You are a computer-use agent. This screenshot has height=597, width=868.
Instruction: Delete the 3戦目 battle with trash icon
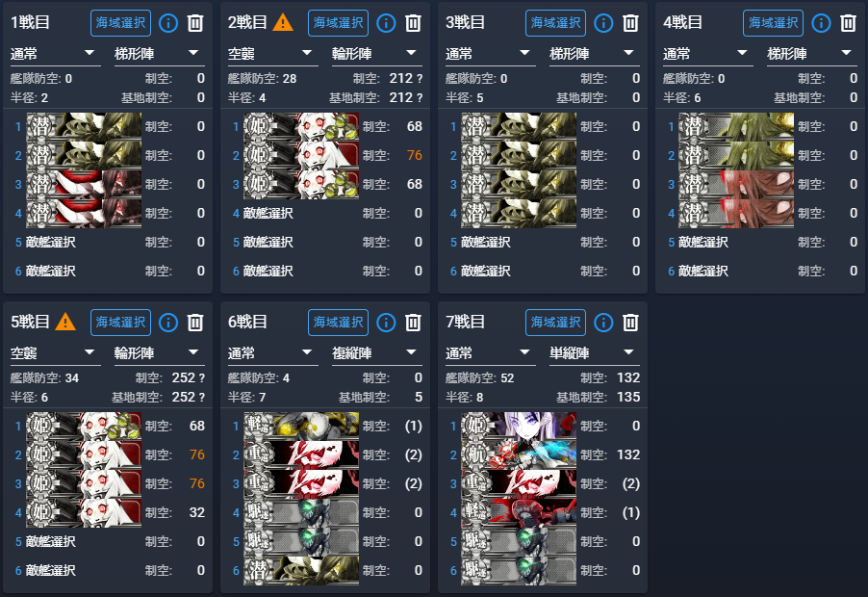pyautogui.click(x=630, y=23)
